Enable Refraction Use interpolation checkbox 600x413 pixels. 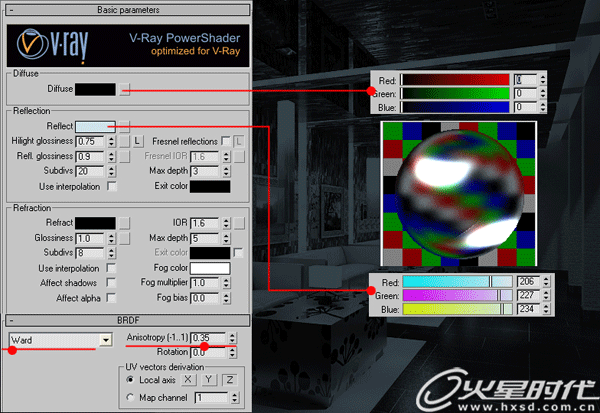tap(111, 268)
